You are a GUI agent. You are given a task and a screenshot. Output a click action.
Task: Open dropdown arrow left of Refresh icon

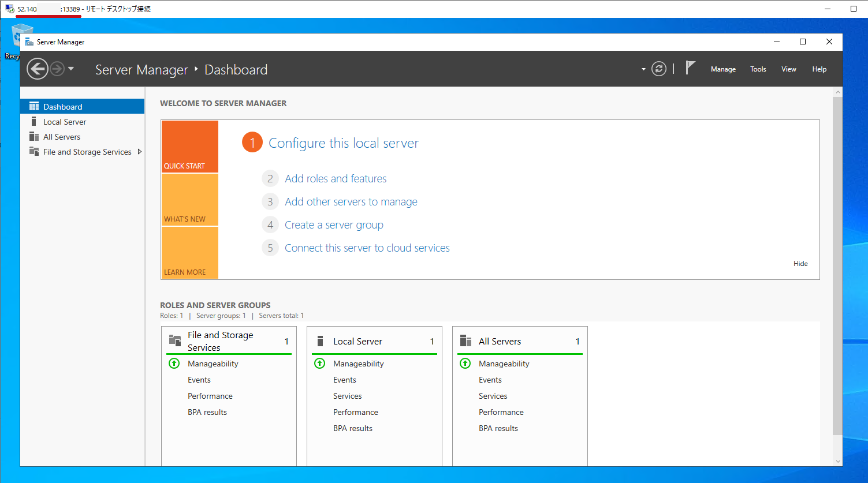point(643,69)
